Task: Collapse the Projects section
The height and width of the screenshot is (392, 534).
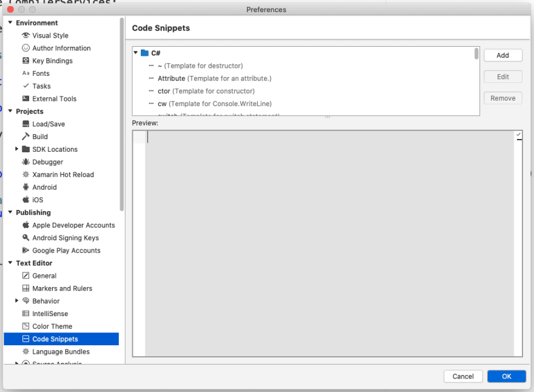Action: tap(10, 111)
